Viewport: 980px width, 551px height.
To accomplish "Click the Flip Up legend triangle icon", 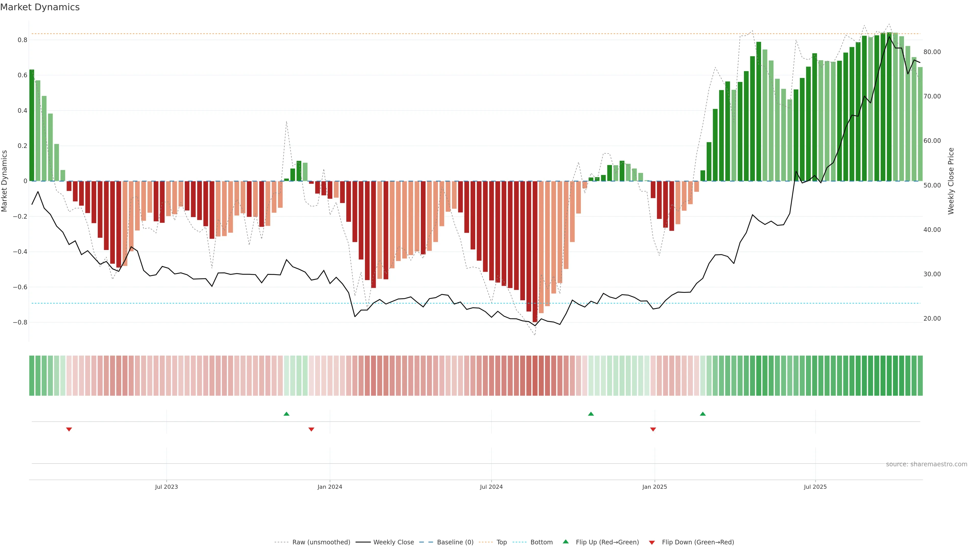I will [x=566, y=542].
